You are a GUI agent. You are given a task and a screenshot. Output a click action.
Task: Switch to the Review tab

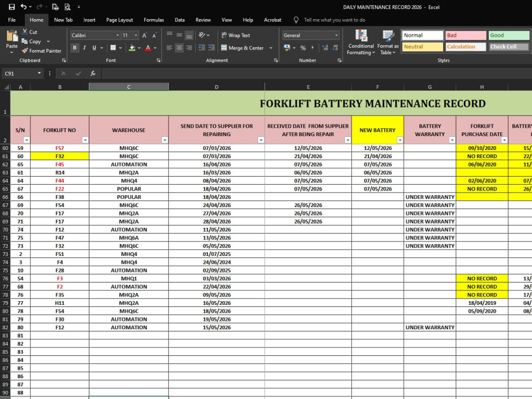point(203,20)
